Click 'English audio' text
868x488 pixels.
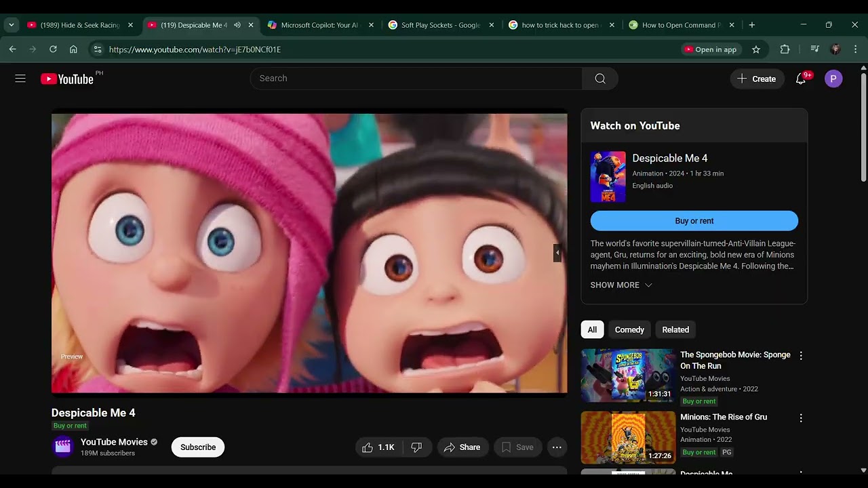(x=652, y=186)
